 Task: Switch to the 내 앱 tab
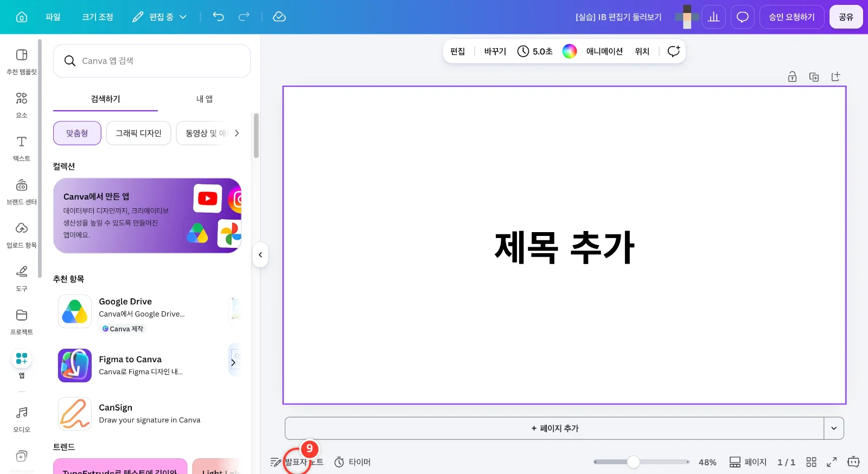(x=205, y=99)
